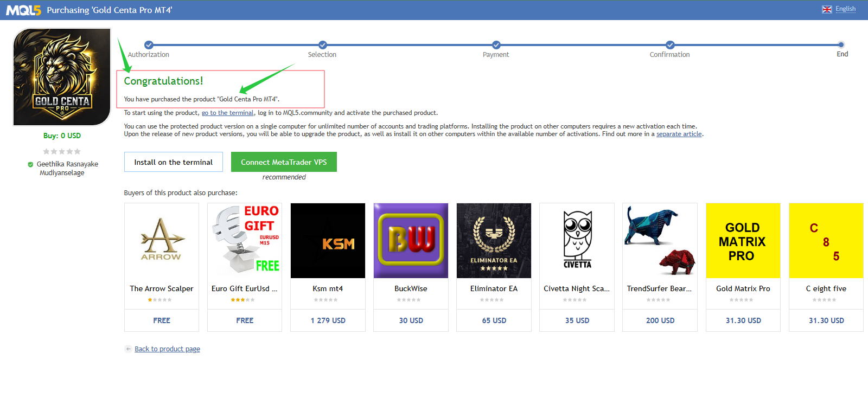Click the Eliminator EA star rating
The image size is (868, 405).
[492, 300]
